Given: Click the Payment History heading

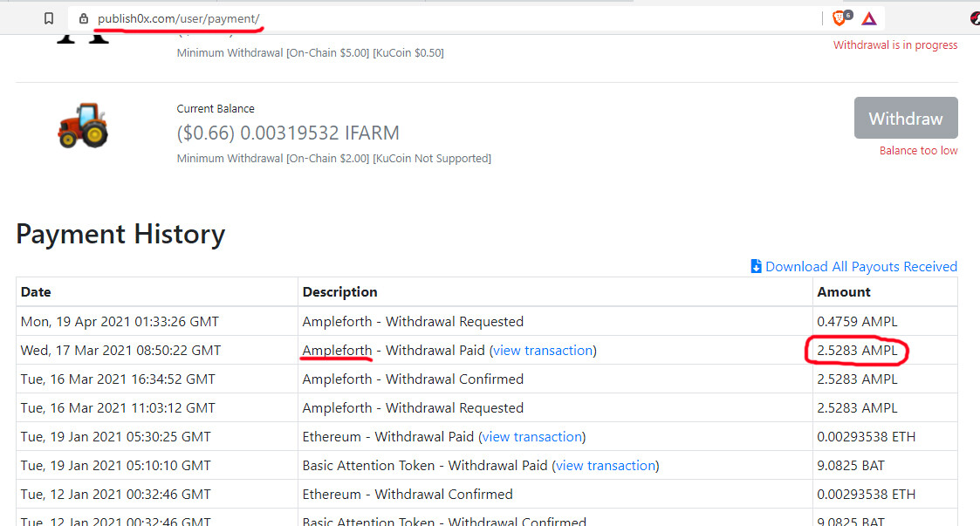Looking at the screenshot, I should click(x=120, y=234).
